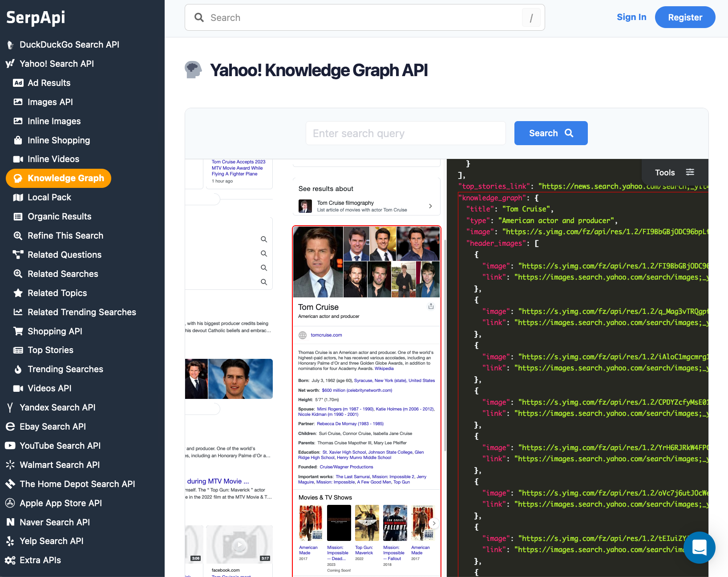Click the Inline Videos camera icon
The image size is (728, 577).
click(x=18, y=159)
